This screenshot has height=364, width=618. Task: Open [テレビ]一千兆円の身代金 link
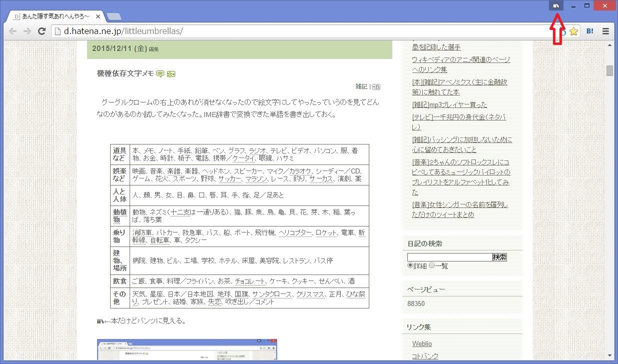tap(459, 122)
